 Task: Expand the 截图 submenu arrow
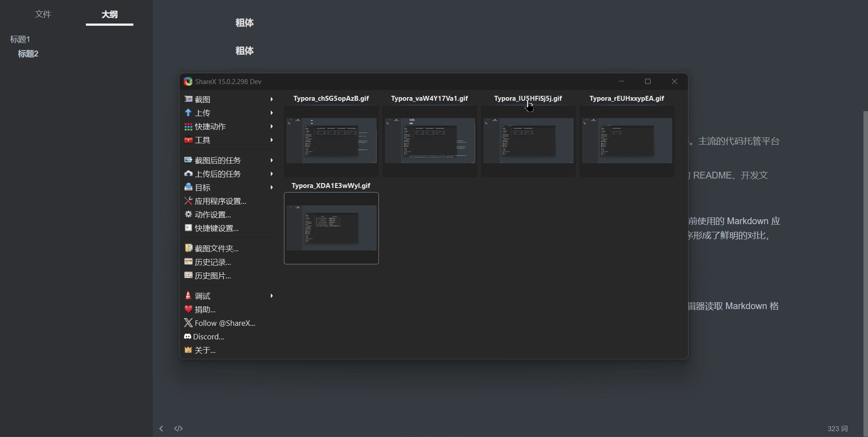click(272, 99)
